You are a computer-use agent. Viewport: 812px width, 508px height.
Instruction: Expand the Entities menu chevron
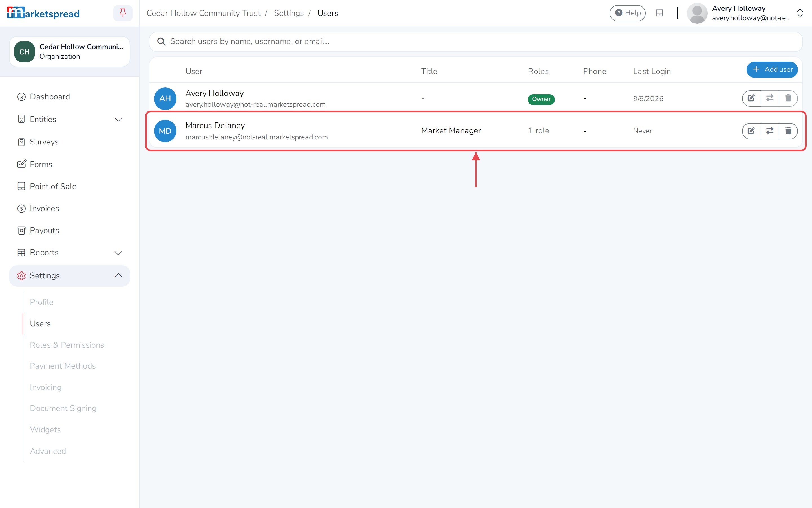point(118,119)
